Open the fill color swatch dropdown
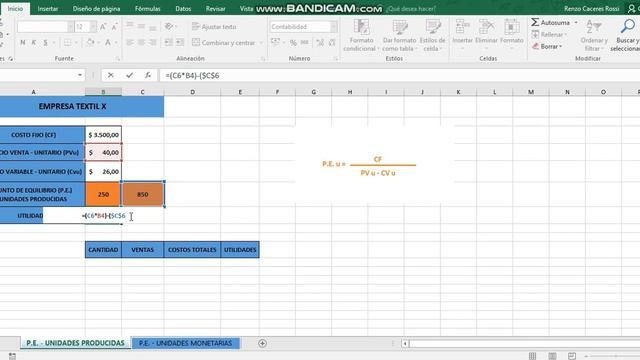Screen dimensions: 640x360 coord(99,42)
